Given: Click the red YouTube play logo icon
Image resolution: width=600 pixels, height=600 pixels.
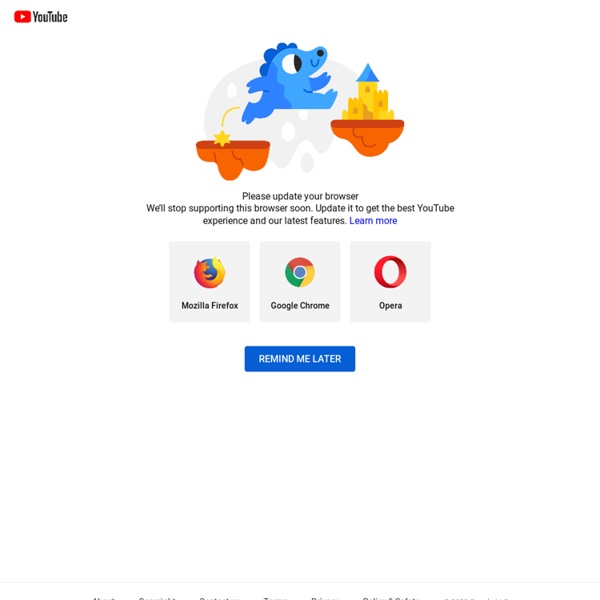Looking at the screenshot, I should [23, 17].
